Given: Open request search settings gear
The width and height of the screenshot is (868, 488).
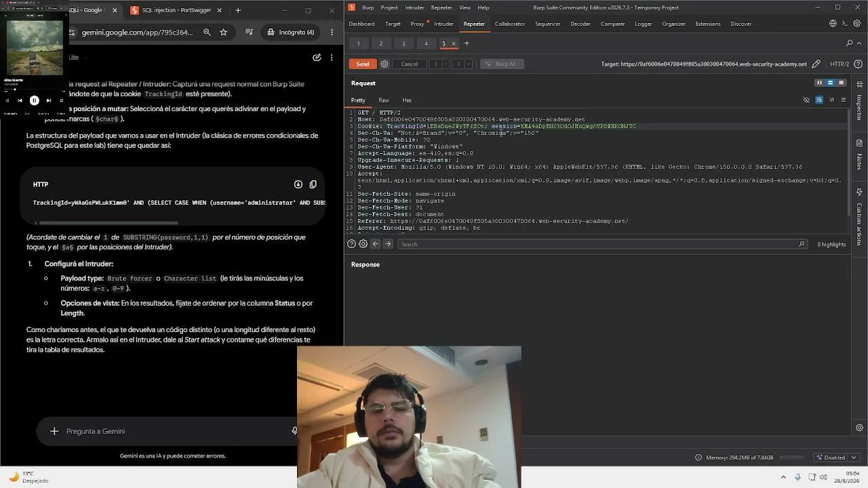Looking at the screenshot, I should point(363,244).
